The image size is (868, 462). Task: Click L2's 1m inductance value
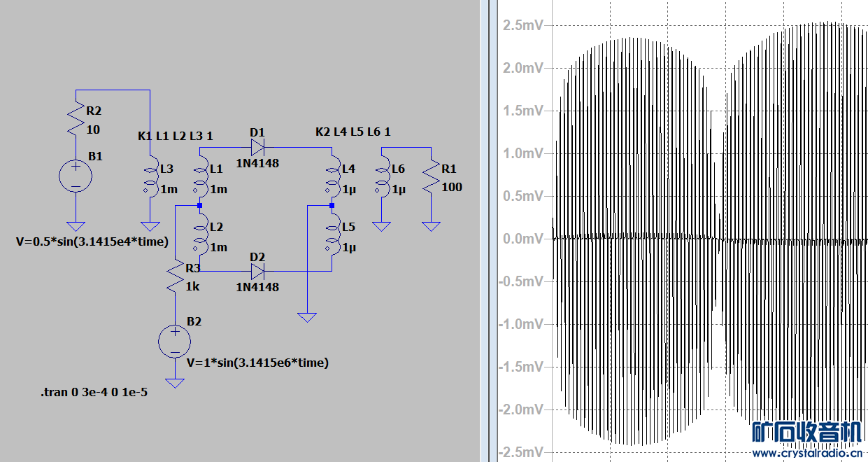coord(218,247)
